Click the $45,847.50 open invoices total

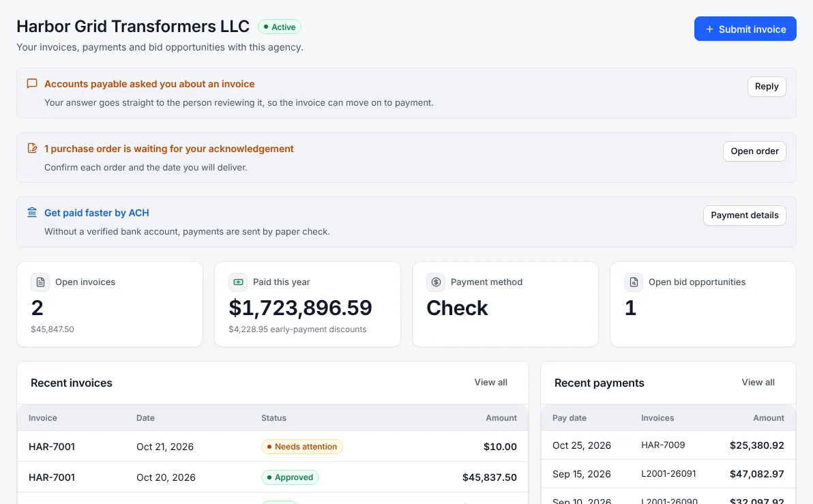pos(53,329)
